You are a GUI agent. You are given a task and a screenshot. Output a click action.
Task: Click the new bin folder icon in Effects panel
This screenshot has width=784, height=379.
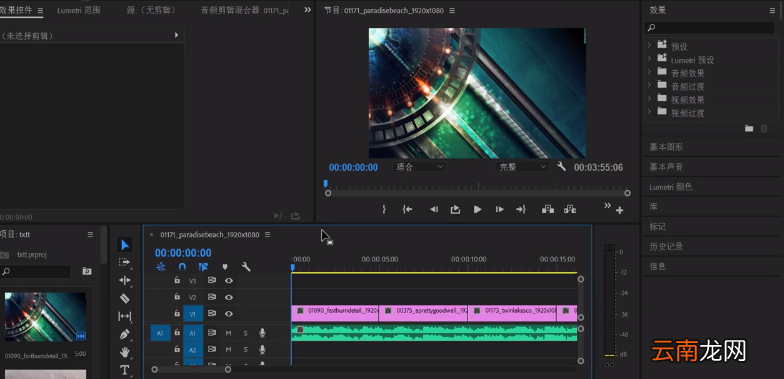pos(749,128)
